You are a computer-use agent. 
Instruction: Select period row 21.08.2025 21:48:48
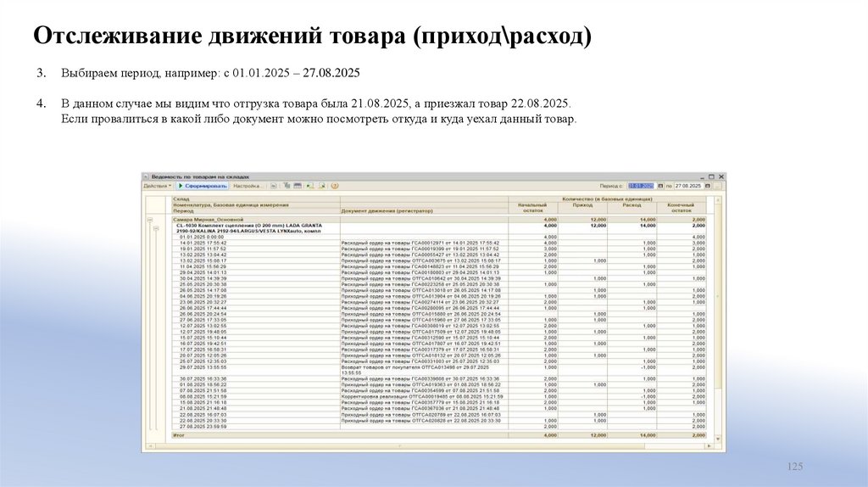click(440, 408)
